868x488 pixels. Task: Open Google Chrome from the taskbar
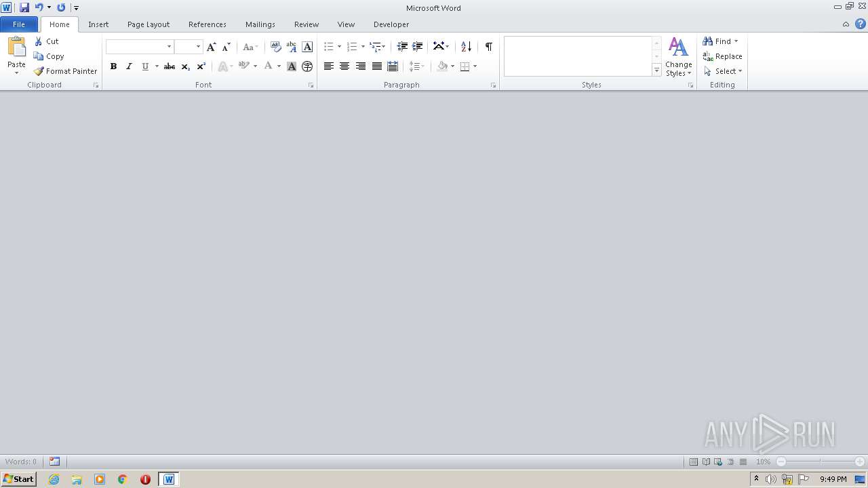pos(123,479)
